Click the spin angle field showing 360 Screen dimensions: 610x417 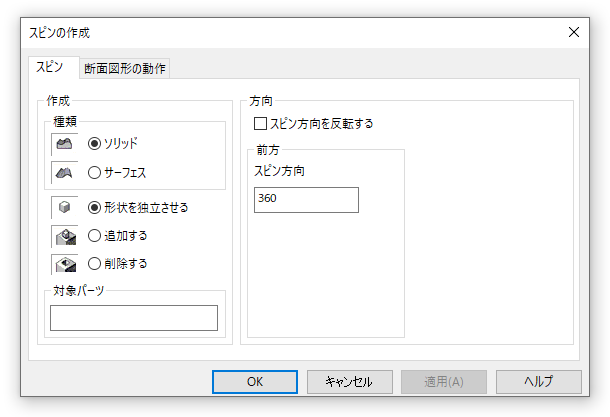306,200
